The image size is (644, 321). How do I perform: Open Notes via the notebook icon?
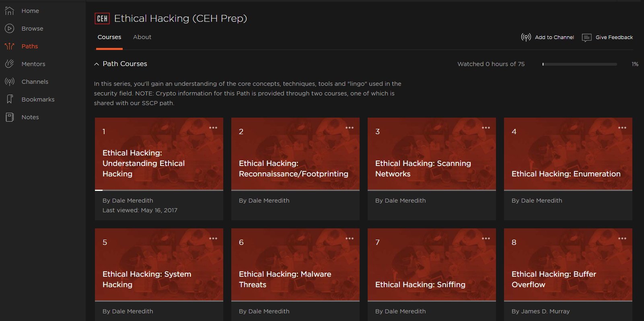(x=10, y=117)
